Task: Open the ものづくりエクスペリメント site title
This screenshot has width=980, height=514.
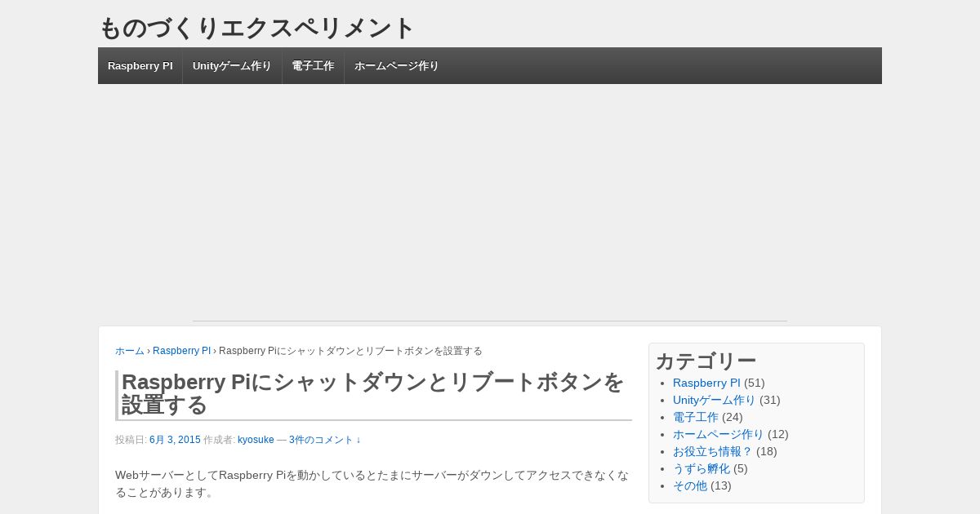Action: coord(257,28)
